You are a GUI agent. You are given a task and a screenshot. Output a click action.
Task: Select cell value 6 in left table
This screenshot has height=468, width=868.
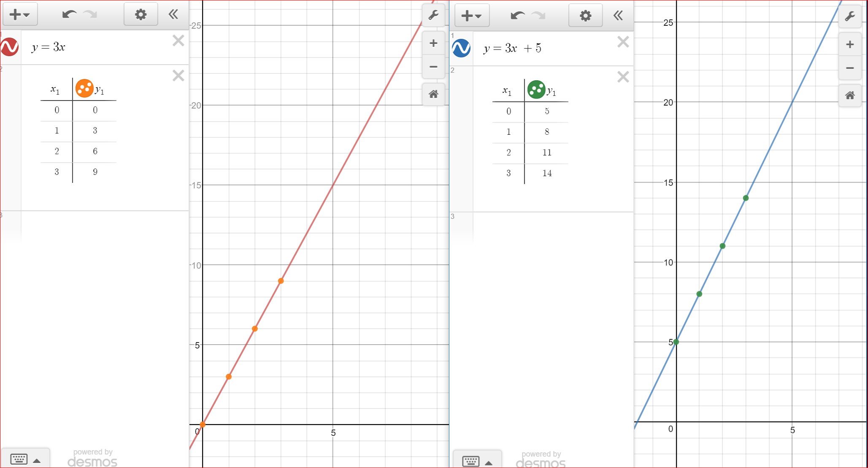[x=95, y=151]
